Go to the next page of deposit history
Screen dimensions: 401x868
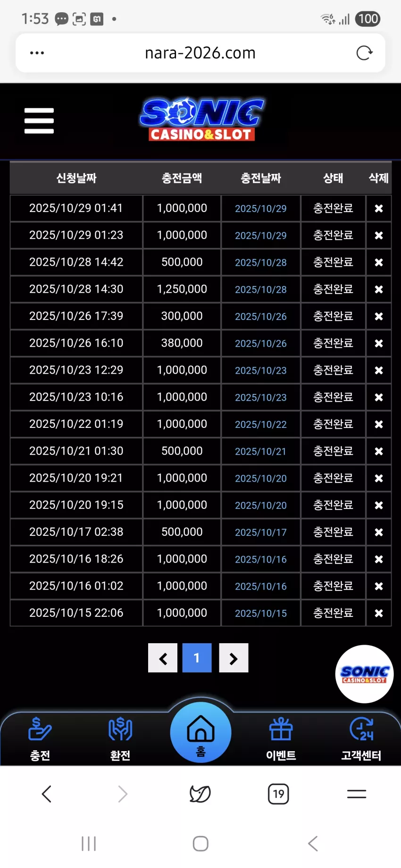[x=234, y=658]
